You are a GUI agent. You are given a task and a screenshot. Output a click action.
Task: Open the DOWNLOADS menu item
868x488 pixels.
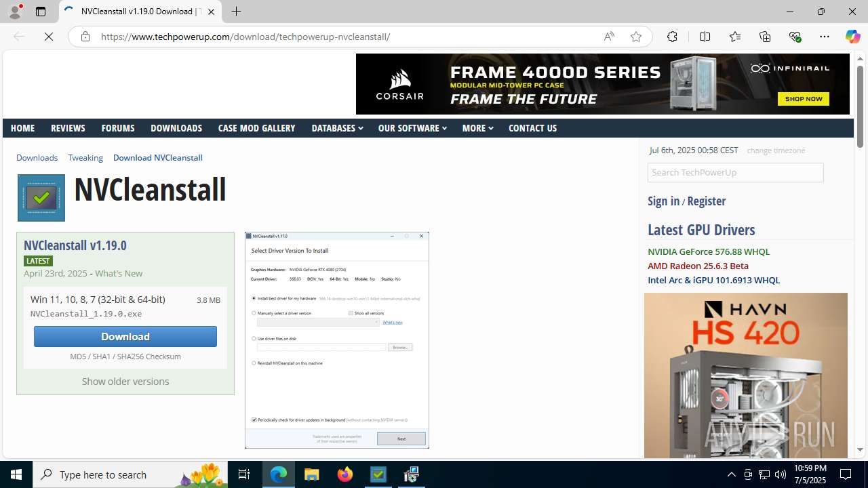176,128
